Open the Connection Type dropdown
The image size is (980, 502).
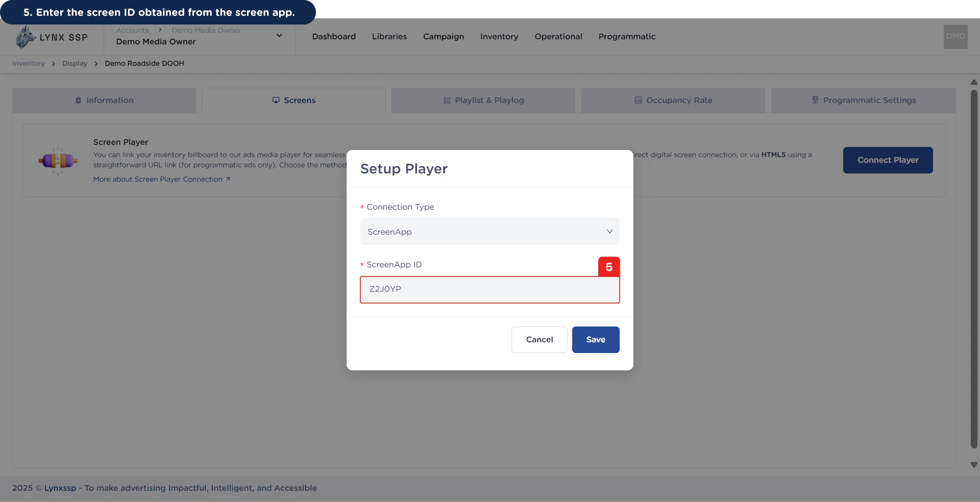point(489,232)
